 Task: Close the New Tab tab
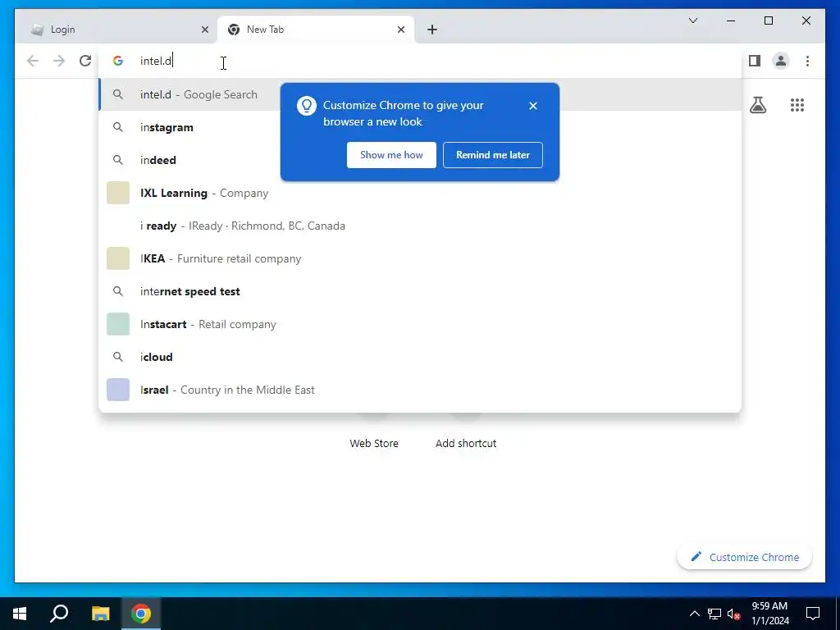click(x=400, y=30)
